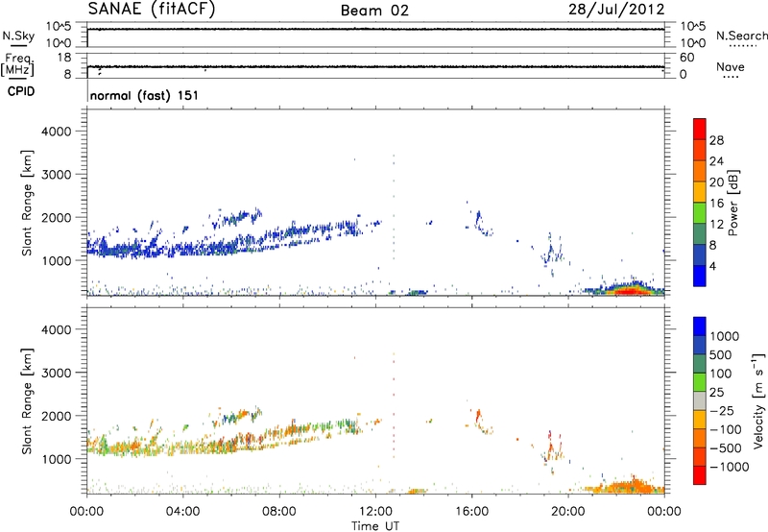Click the strong red echo near 22:30 in power panel

coord(629,292)
